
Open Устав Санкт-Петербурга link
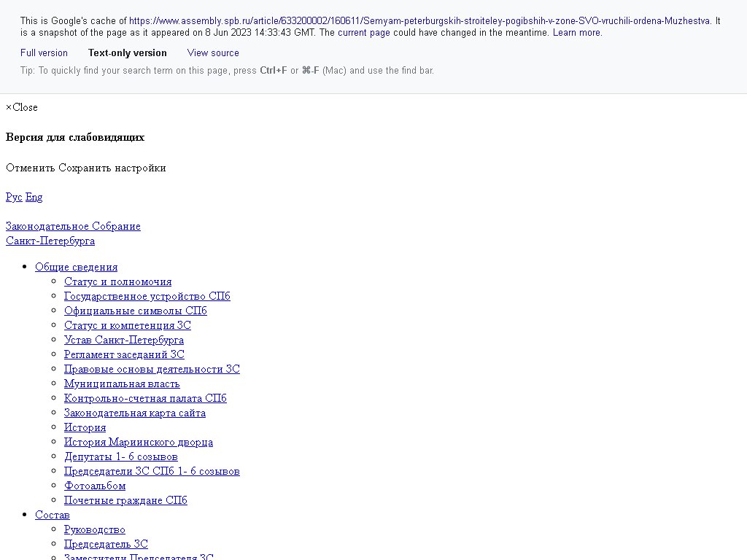[x=123, y=340]
